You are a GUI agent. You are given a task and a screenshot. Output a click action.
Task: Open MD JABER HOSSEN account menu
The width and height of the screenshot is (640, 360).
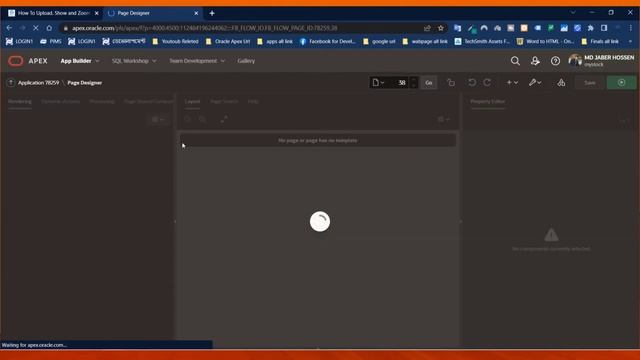point(601,61)
